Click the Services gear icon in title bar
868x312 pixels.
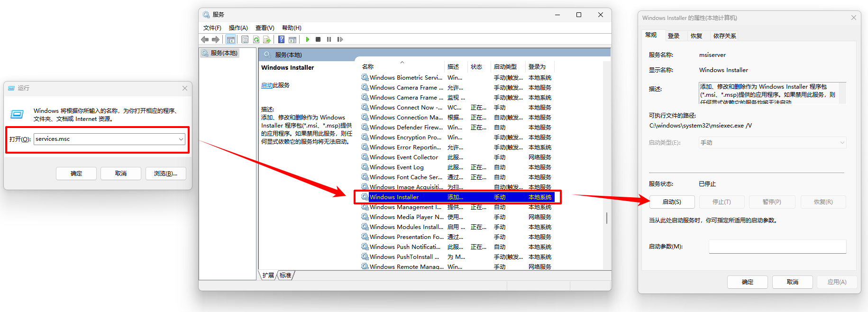click(x=206, y=15)
